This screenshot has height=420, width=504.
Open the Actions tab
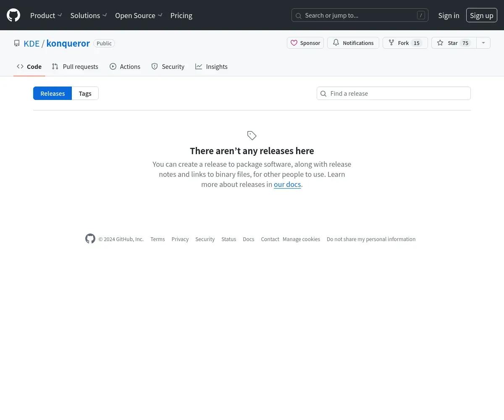tap(125, 66)
